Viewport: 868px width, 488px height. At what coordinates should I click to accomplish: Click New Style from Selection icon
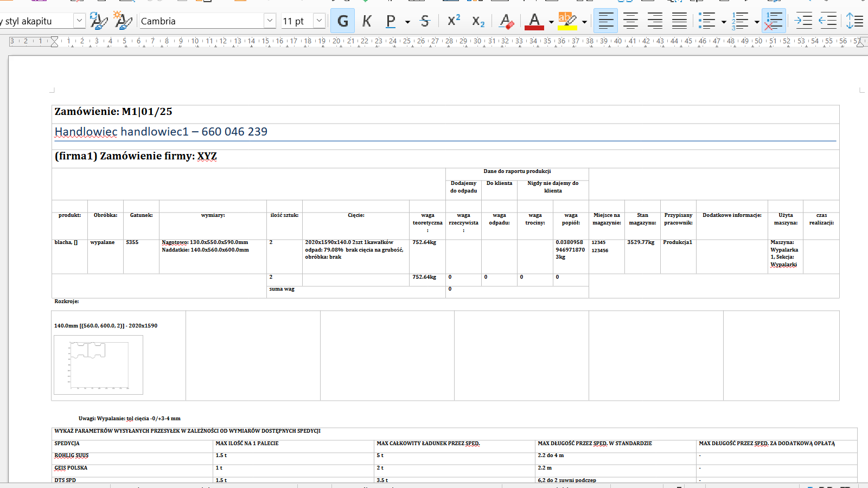point(123,21)
